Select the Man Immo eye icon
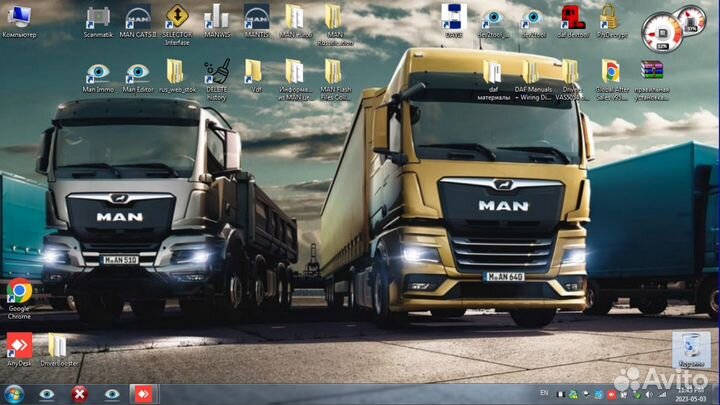720x405 pixels. (98, 72)
